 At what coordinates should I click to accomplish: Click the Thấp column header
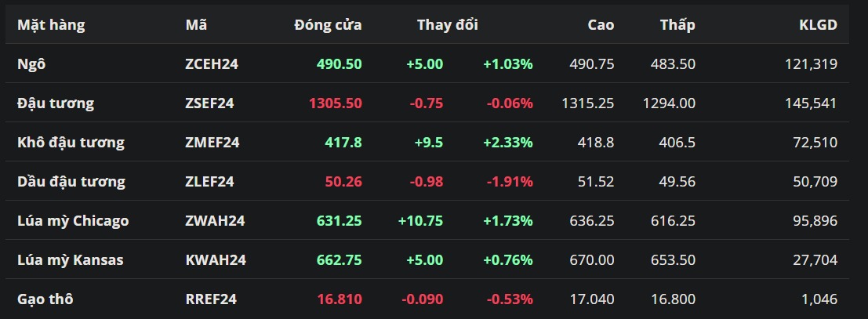point(677,24)
